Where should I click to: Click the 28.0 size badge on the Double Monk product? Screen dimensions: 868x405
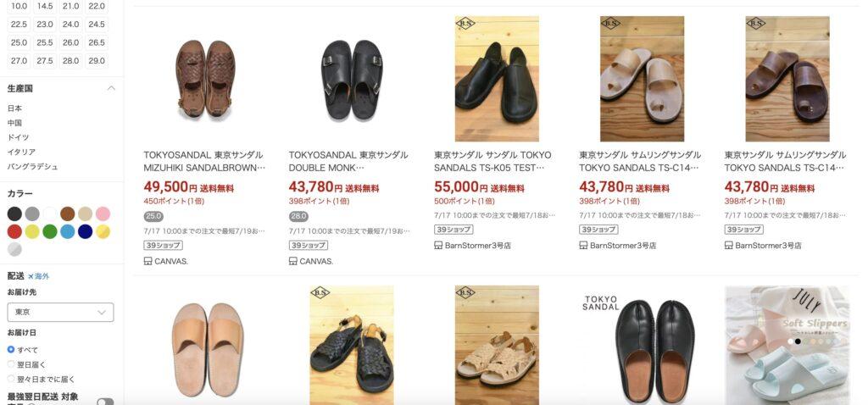[298, 217]
